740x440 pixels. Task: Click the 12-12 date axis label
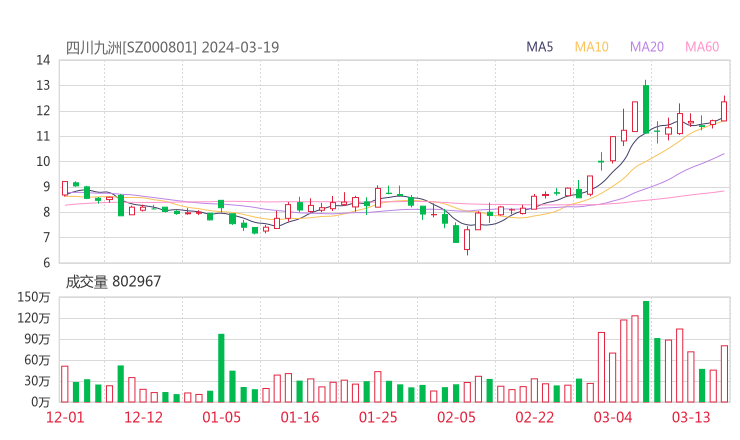tap(143, 417)
